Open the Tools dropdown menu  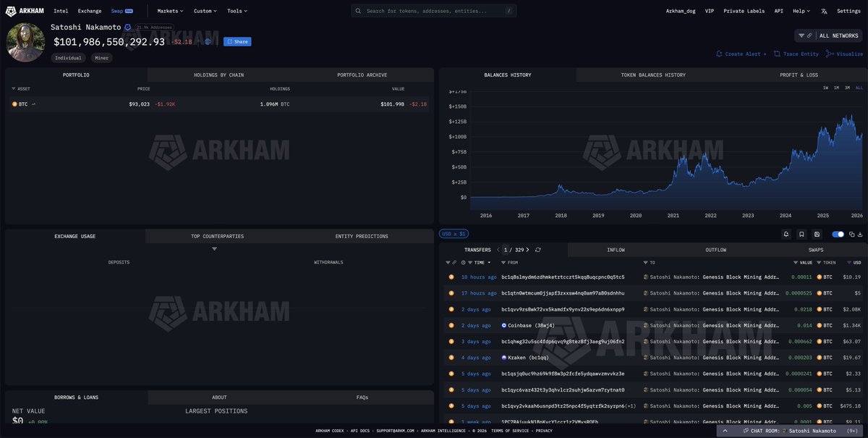click(x=237, y=11)
